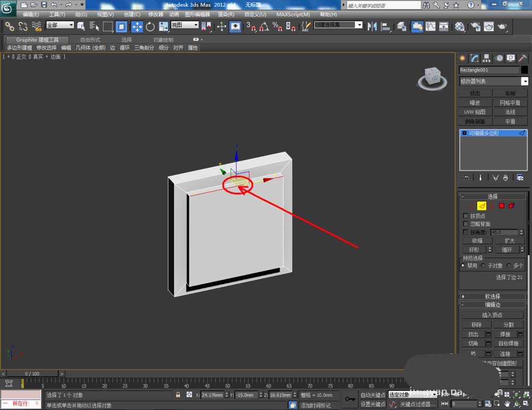This screenshot has height=410, width=532.
Task: Switch to the Utilities hammer panel tab
Action: 522,58
